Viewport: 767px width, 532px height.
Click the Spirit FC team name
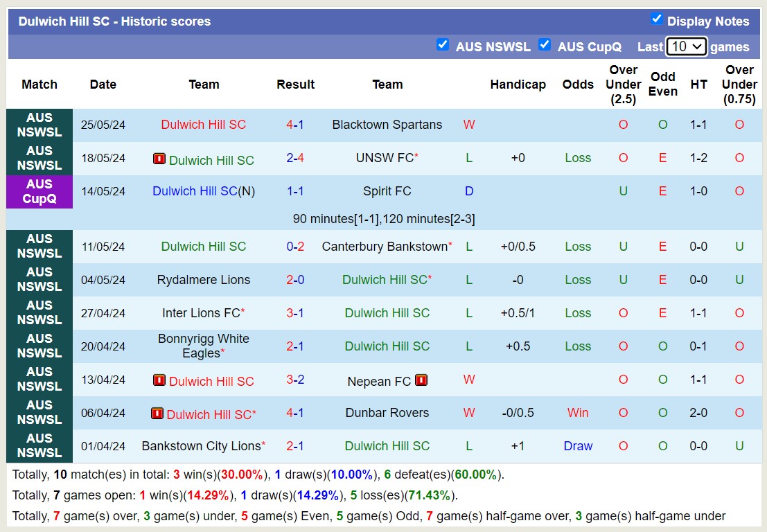coord(387,191)
